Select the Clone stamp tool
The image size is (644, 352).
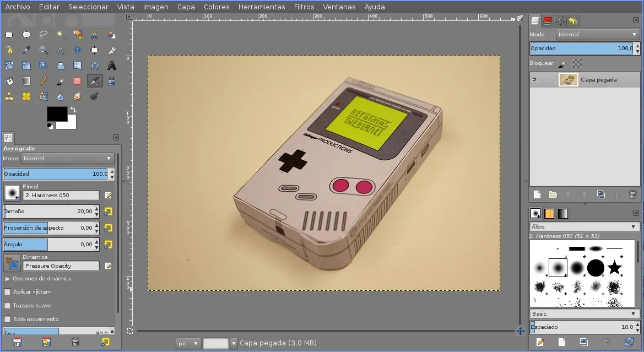9,96
